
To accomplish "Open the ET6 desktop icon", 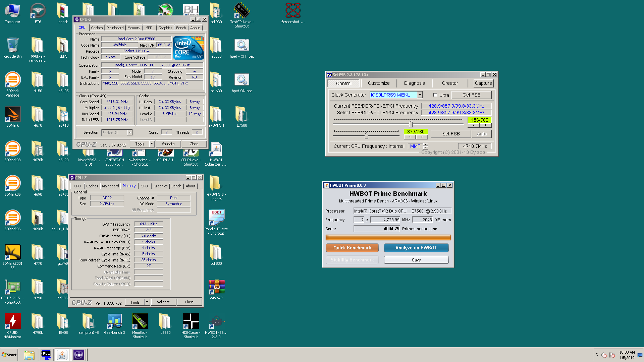I will [x=38, y=13].
